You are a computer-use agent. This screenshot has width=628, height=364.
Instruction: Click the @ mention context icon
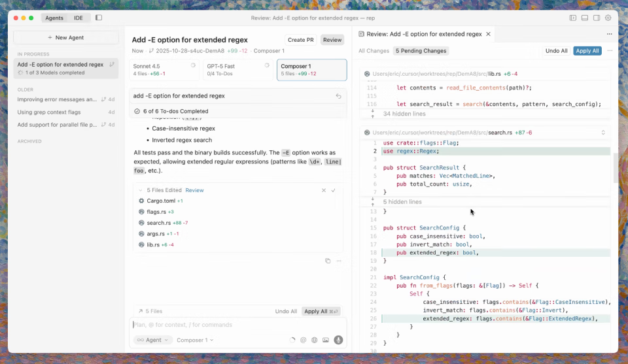click(x=303, y=340)
